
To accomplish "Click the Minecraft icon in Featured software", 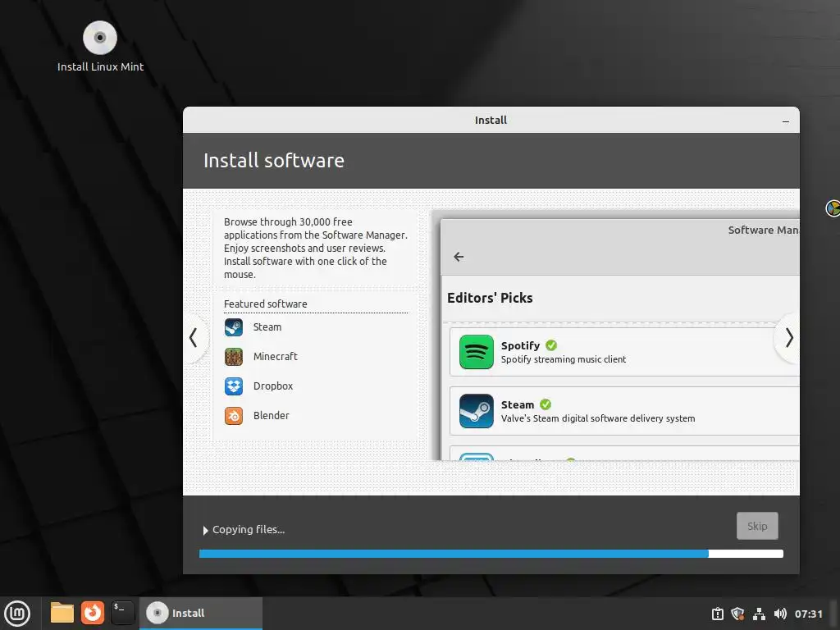I will pos(234,357).
